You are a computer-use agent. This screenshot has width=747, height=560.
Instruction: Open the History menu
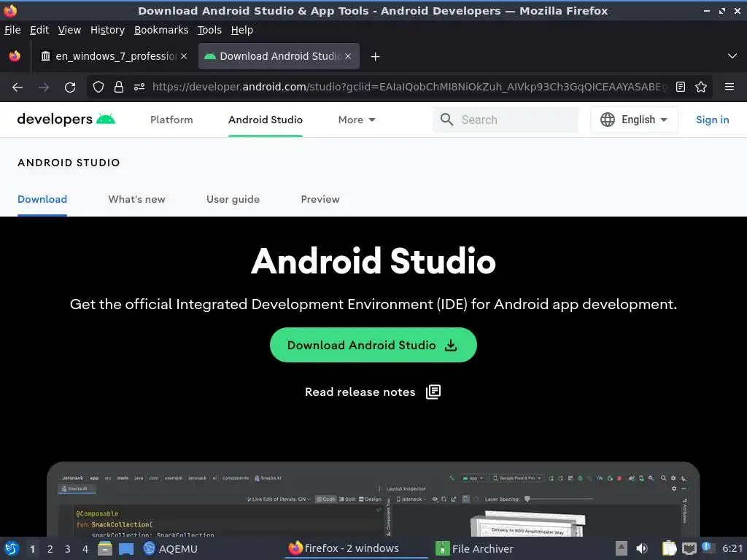(108, 30)
